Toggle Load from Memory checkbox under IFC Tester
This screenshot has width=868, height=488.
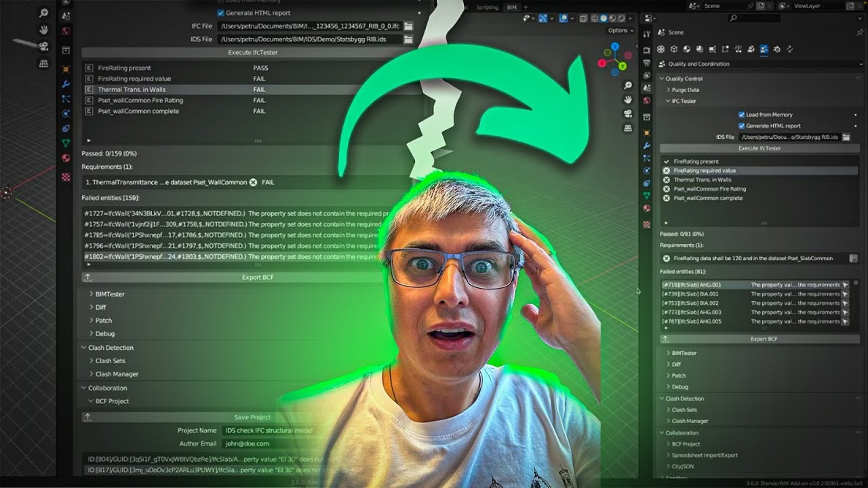point(742,115)
